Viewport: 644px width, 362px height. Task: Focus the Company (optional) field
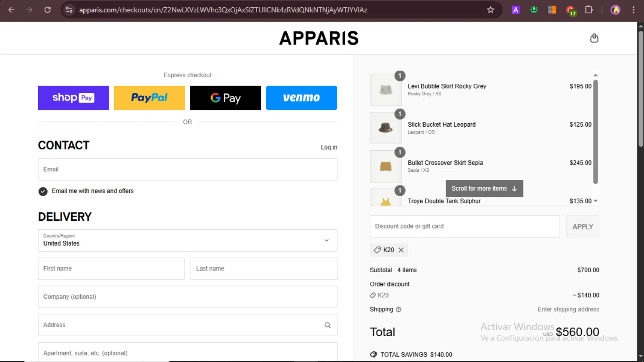click(x=188, y=297)
